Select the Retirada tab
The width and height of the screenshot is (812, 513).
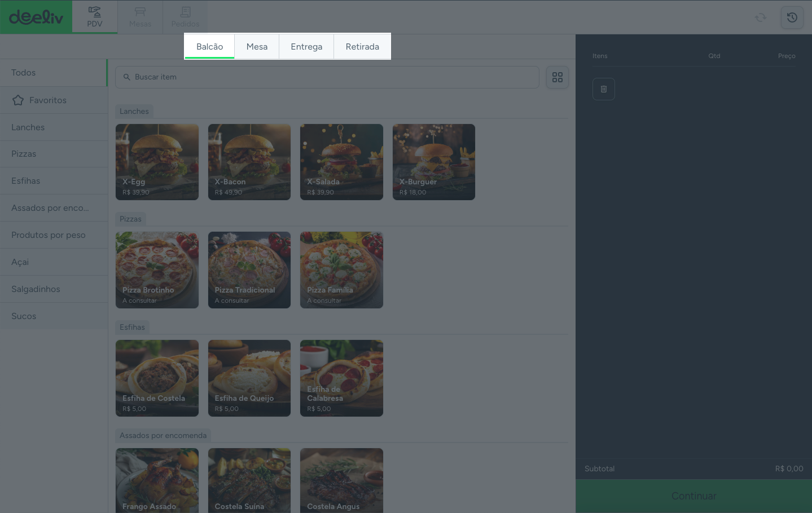(362, 47)
